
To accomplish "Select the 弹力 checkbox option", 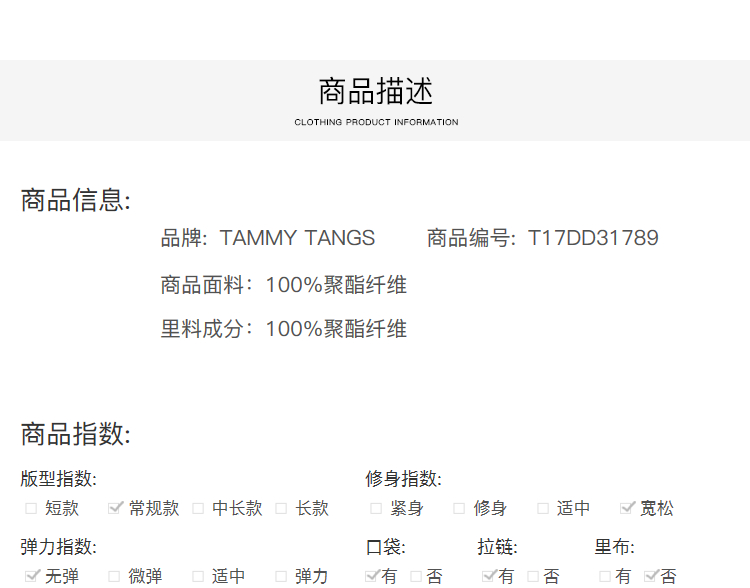I will tap(282, 576).
